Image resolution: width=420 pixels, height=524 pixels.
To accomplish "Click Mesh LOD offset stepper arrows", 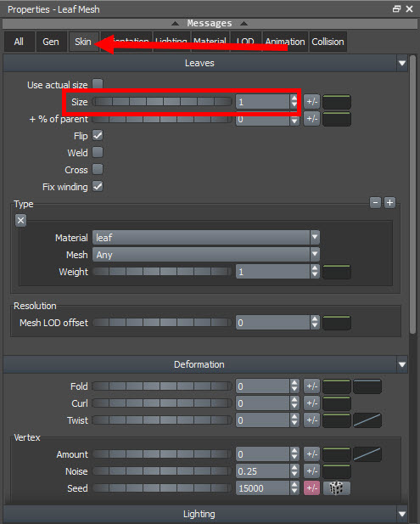I will (x=315, y=323).
